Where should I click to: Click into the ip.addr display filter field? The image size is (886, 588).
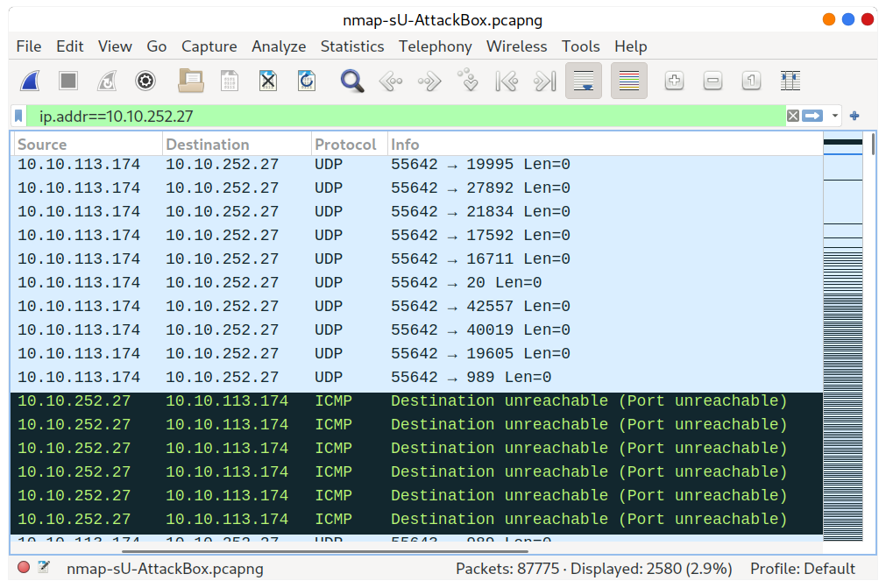tap(407, 116)
